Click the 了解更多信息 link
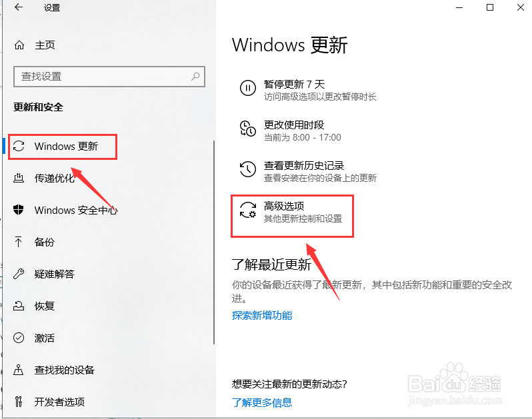The width and height of the screenshot is (532, 419). [x=262, y=402]
